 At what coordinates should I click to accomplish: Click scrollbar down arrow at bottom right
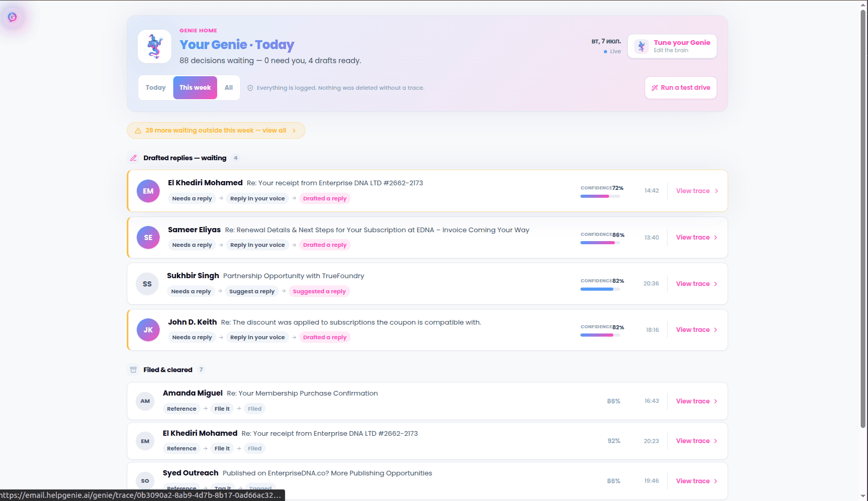pos(864,496)
